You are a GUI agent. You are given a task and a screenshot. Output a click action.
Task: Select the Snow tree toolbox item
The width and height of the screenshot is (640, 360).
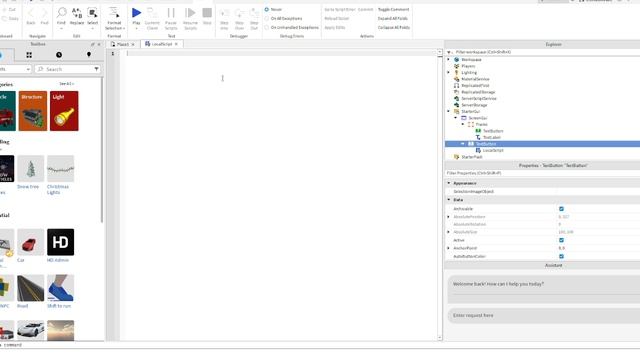coord(31,172)
